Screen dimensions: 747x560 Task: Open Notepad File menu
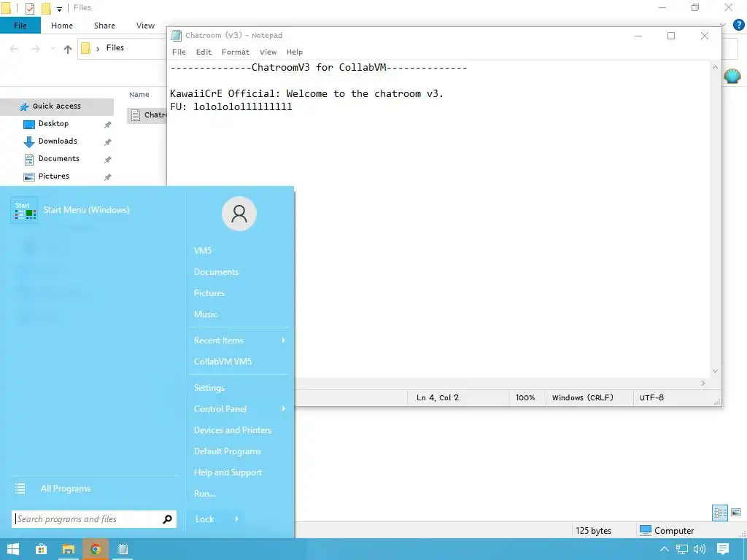coord(179,52)
